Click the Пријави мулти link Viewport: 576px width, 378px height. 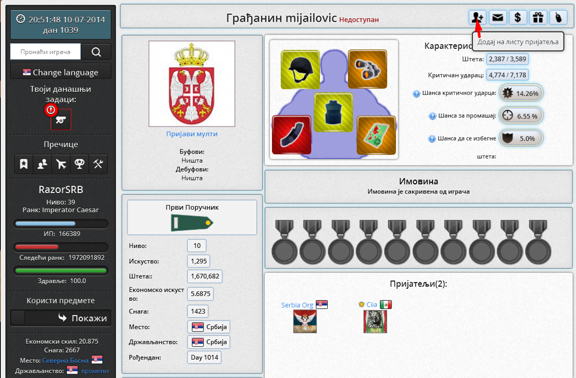coord(192,134)
